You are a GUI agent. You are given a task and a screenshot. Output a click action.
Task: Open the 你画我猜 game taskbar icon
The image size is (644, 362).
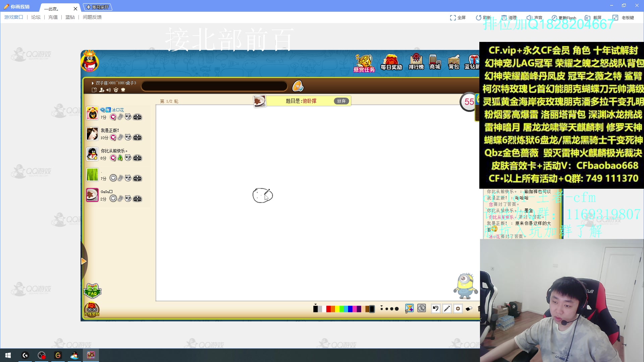pos(91,355)
